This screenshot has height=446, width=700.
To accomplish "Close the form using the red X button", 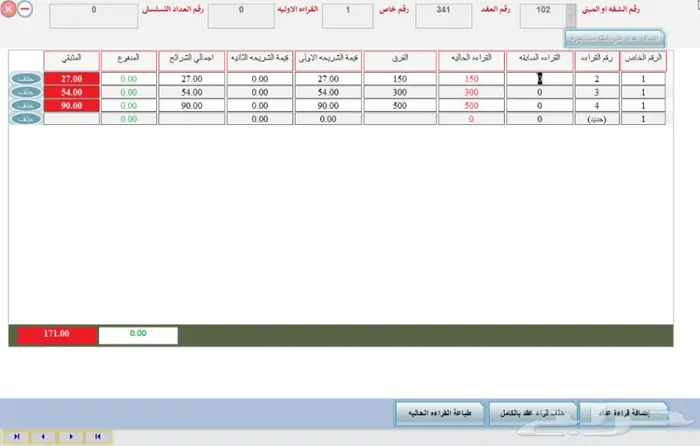I will [8, 9].
